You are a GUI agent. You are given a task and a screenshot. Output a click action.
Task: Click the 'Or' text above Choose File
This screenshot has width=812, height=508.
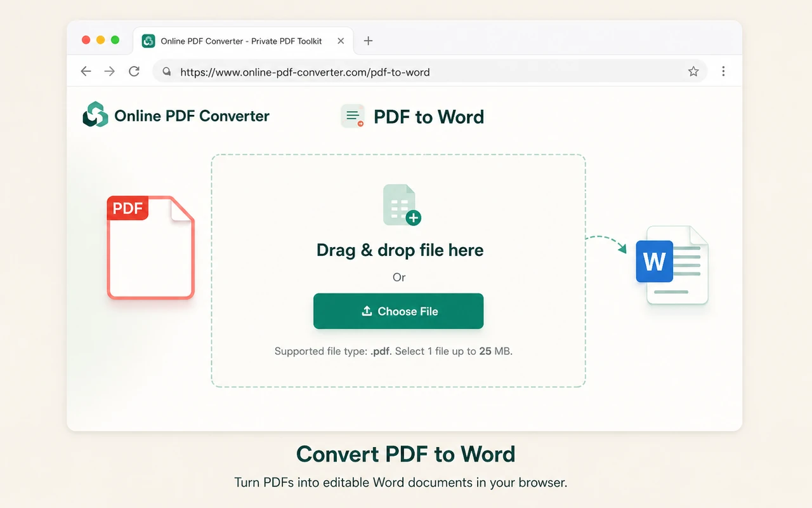click(x=399, y=277)
